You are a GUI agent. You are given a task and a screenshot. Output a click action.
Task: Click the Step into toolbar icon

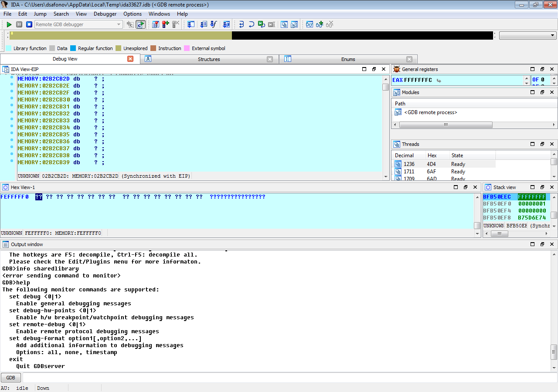(241, 24)
